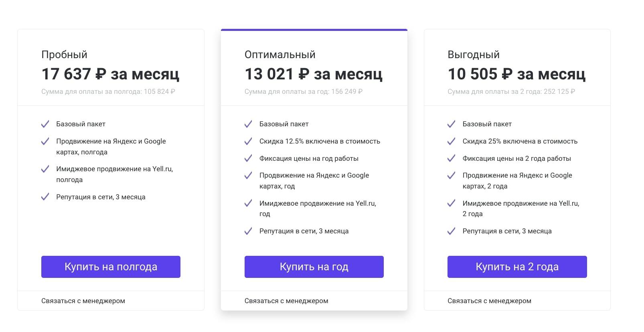This screenshot has height=332, width=644.
Task: Click checkmark next to Базовый пакет in Пробный
Action: 45,124
